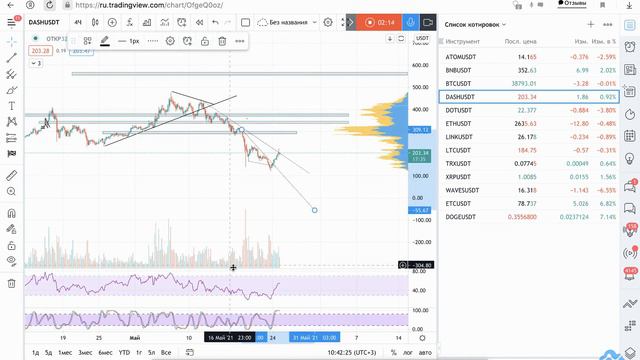Screen dimensions: 640x360
Task: Remove drawings with left sidebar trash icon
Action: click(11, 283)
